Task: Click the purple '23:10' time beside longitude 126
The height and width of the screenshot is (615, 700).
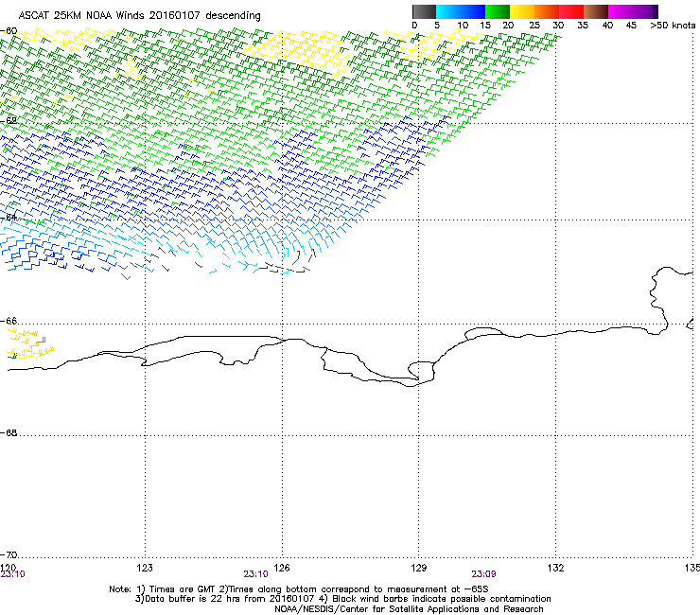Action: [x=255, y=574]
